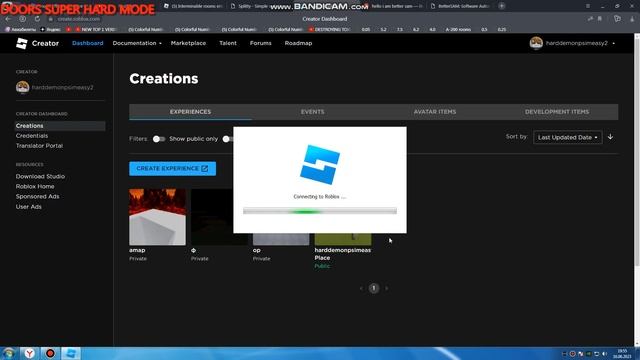Screen dimensions: 640x360
Task: Open User Ads in the sidebar
Action: point(29,207)
